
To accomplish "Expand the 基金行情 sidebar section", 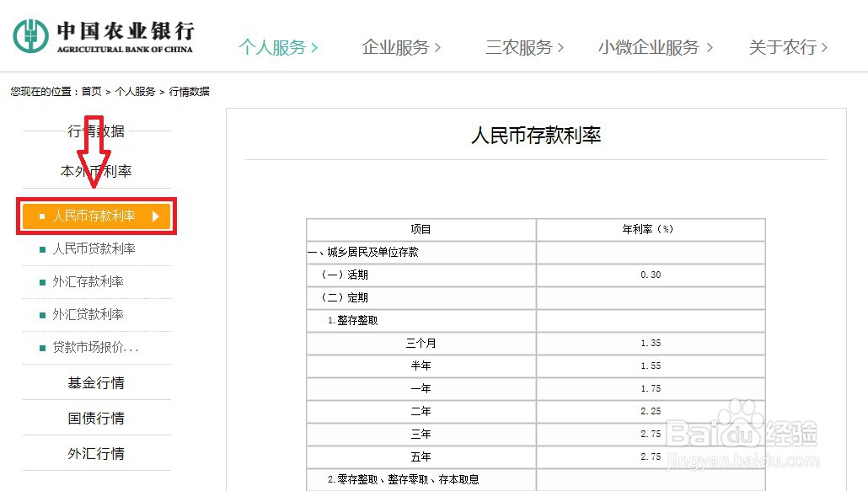I will pyautogui.click(x=96, y=382).
